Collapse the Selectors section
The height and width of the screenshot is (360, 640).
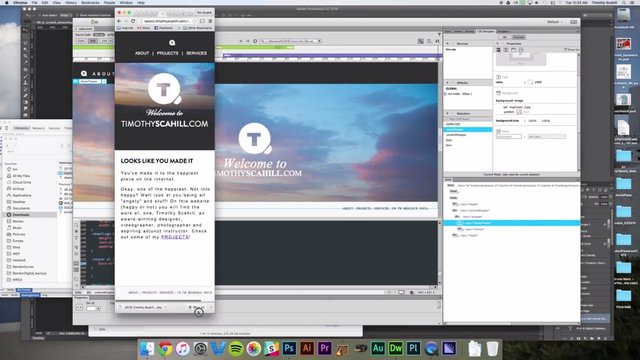coord(448,113)
